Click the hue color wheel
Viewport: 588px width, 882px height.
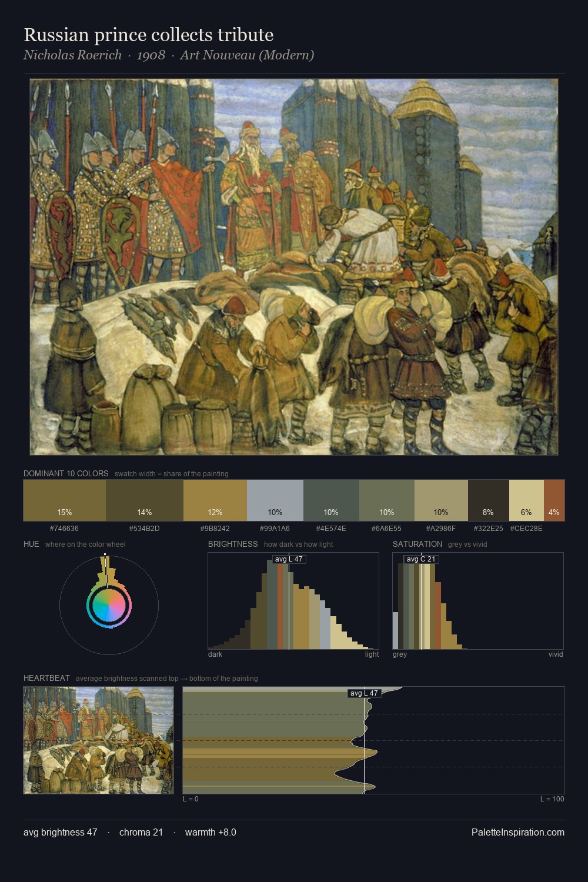(109, 605)
